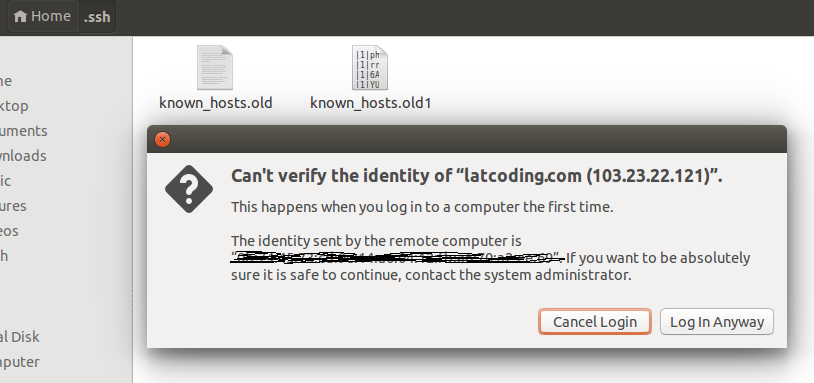Select Computer in the sidebar
The width and height of the screenshot is (814, 383).
tap(20, 362)
